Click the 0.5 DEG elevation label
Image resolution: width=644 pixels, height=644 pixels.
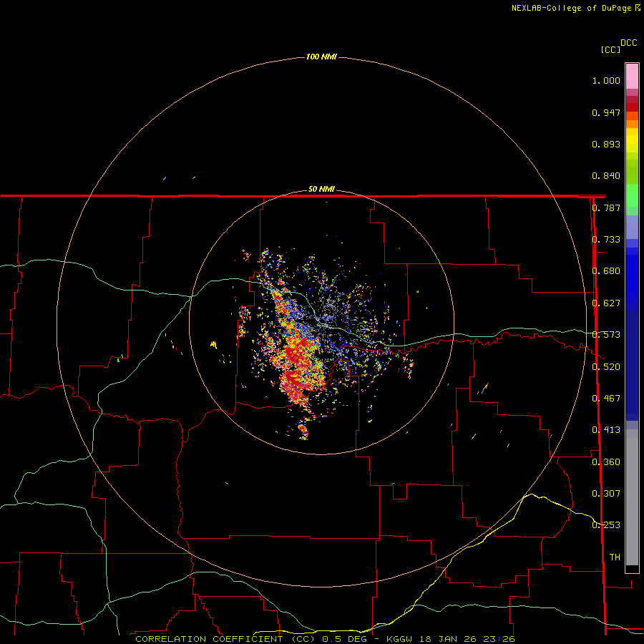344,639
